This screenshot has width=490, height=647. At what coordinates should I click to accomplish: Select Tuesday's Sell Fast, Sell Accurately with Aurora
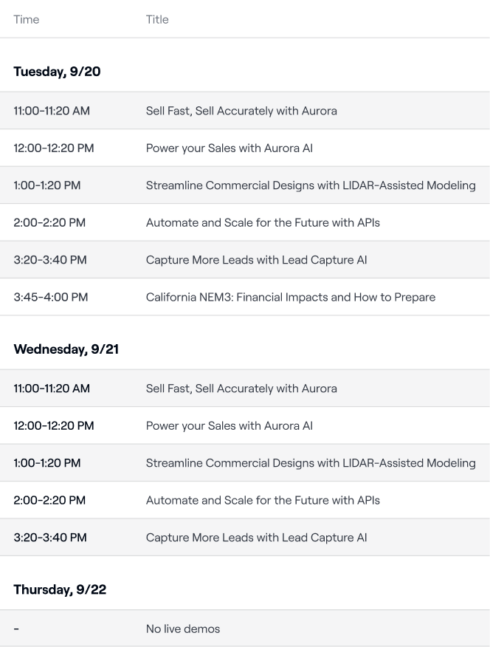point(241,111)
